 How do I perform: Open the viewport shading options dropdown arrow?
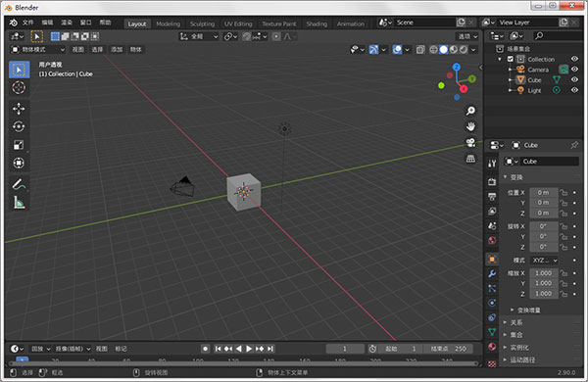pyautogui.click(x=473, y=50)
